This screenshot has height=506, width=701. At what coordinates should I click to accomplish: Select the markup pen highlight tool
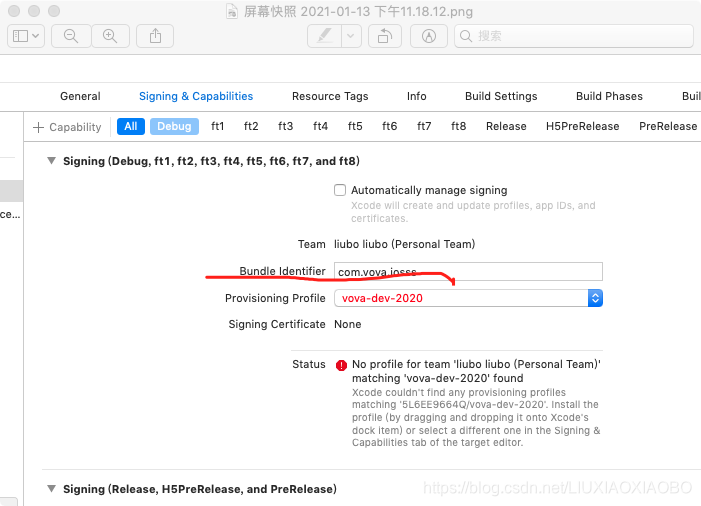coord(325,36)
